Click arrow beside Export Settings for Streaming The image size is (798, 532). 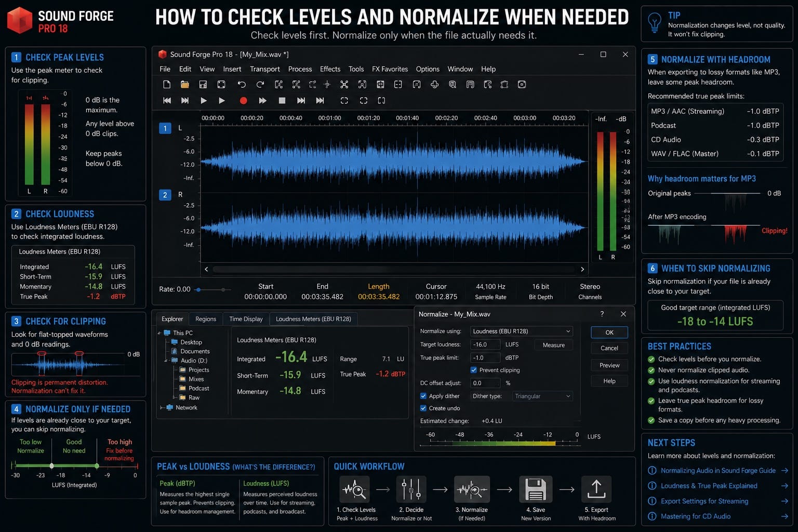coord(784,501)
